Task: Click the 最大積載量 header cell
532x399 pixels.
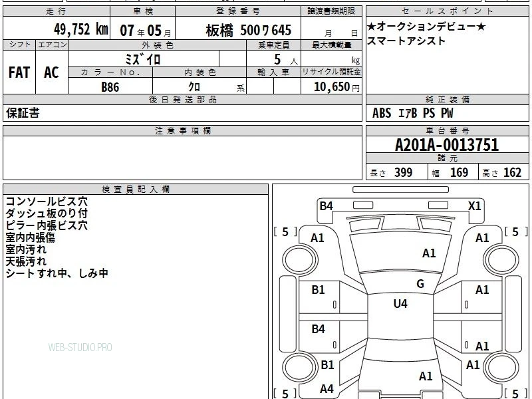Action: click(x=331, y=45)
